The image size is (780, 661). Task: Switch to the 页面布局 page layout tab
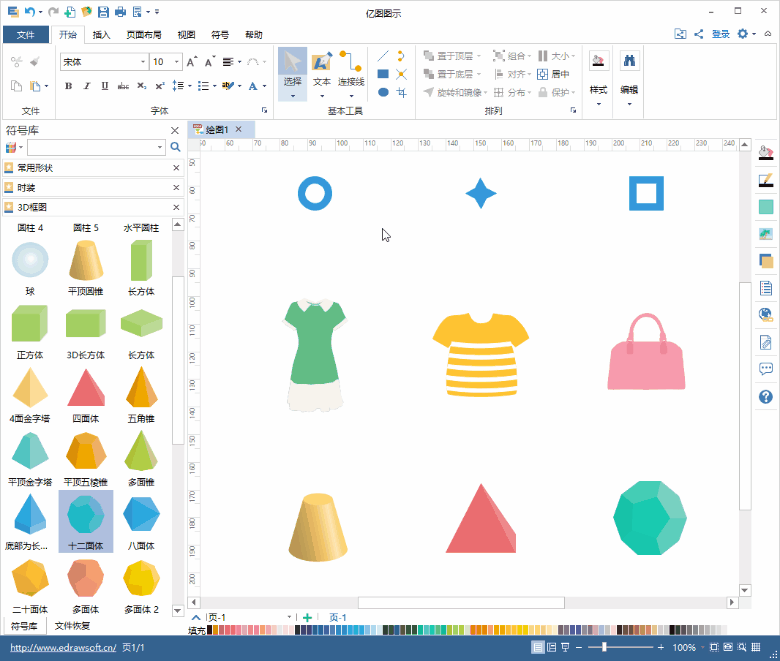tap(144, 34)
